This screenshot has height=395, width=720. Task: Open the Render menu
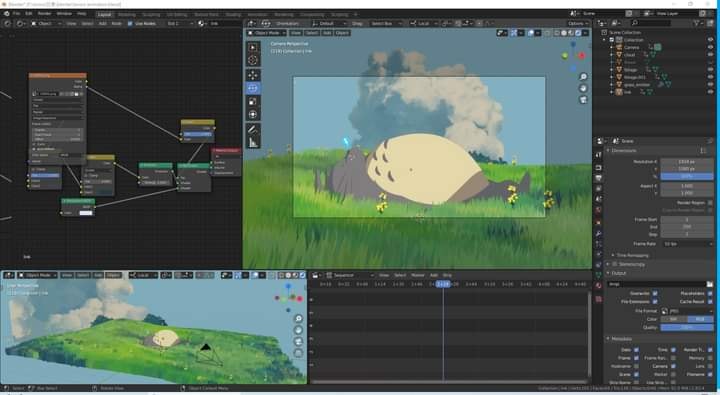(45, 14)
